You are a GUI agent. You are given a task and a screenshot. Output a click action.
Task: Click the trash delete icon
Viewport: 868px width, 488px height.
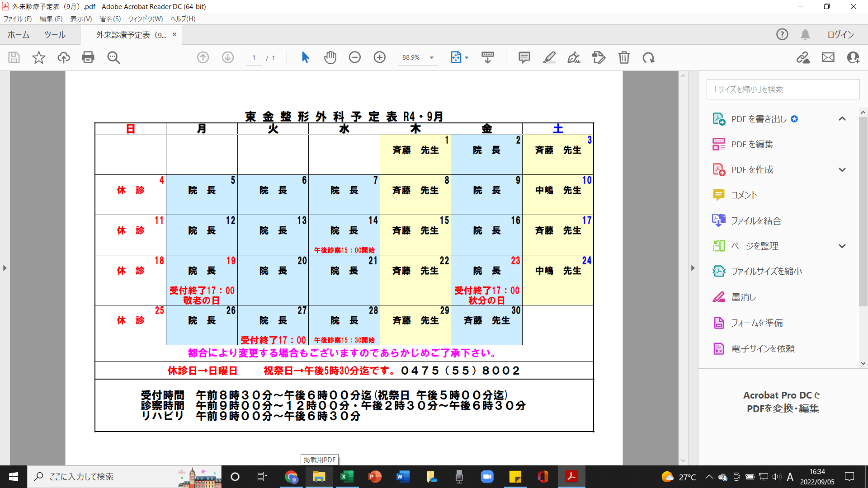tap(624, 57)
